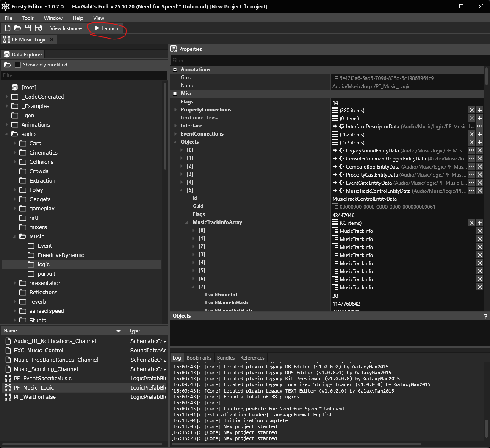The width and height of the screenshot is (490, 448).
Task: Sort assets by the Type column header
Action: point(147,331)
